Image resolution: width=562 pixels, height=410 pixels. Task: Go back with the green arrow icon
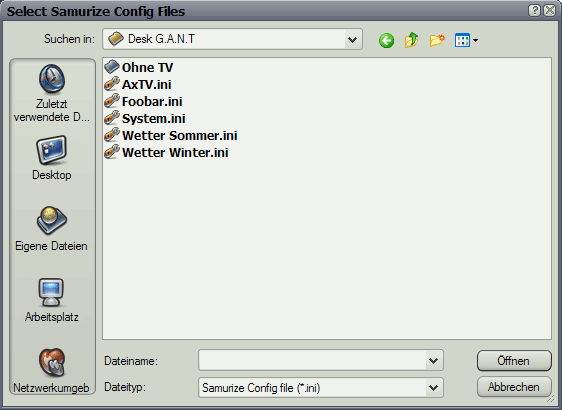click(x=386, y=40)
